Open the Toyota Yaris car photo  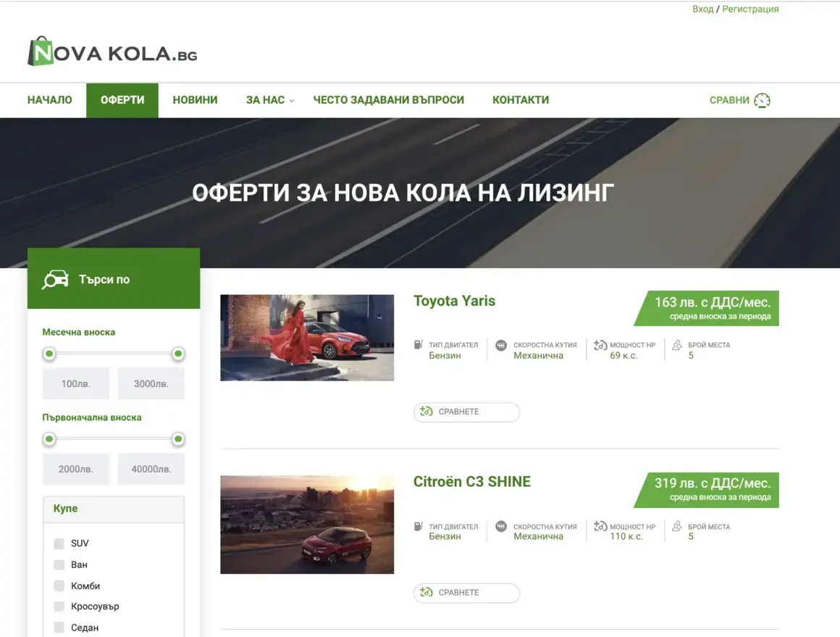tap(307, 338)
